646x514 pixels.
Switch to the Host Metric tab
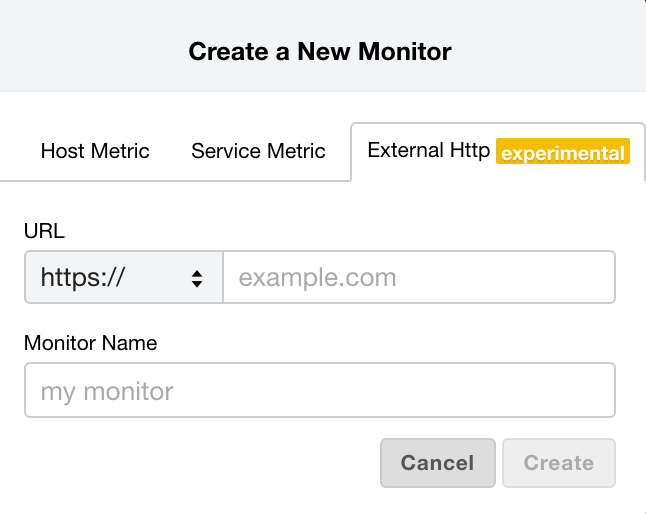tap(95, 152)
